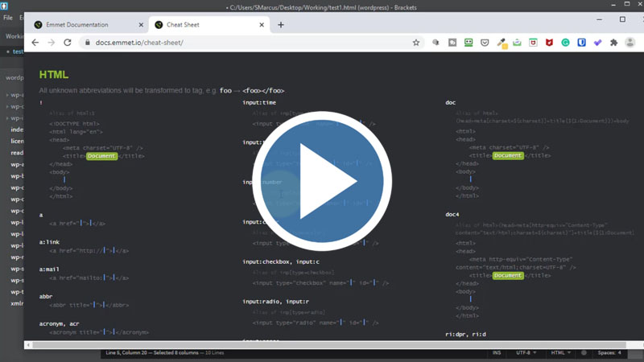The height and width of the screenshot is (362, 644).
Task: Click the green Document placeholder under doc4
Action: coord(507,275)
